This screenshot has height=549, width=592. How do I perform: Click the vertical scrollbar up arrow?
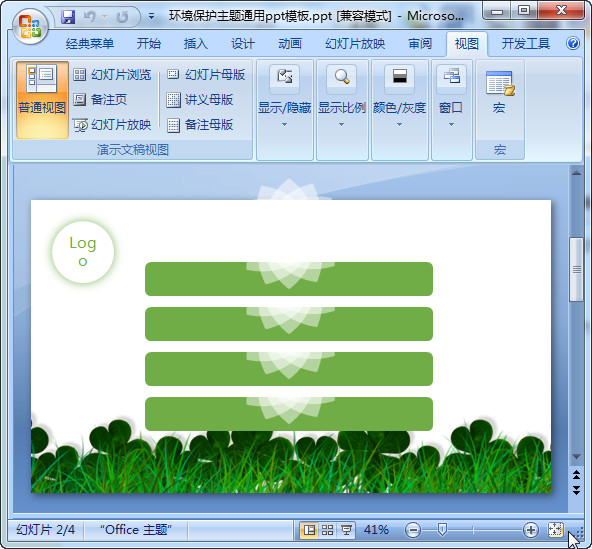[576, 173]
